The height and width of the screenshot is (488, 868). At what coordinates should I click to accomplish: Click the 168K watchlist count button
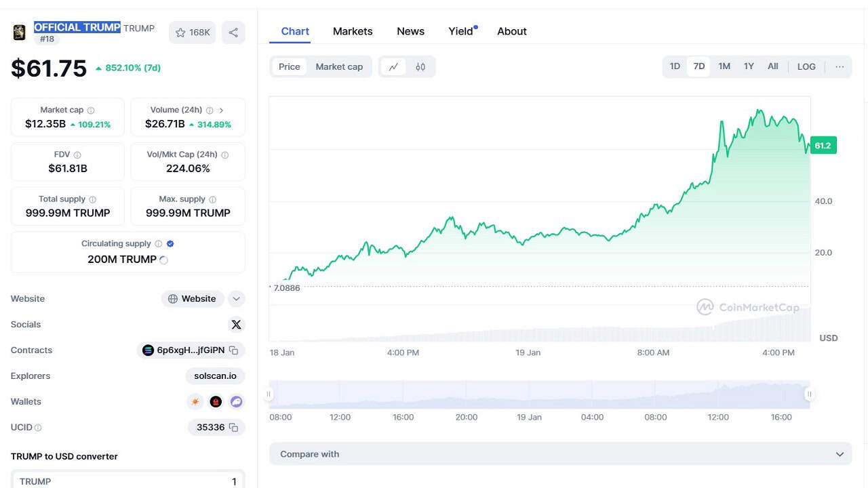pos(193,33)
